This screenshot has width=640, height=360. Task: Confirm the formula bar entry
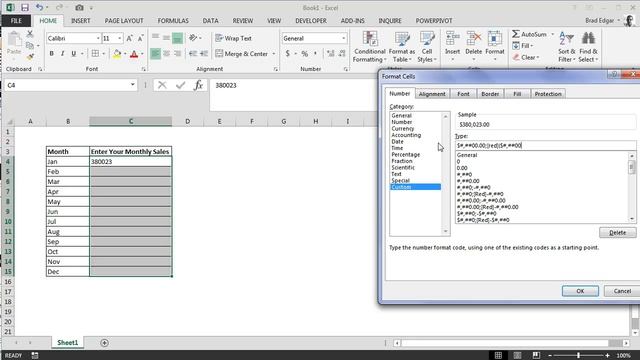point(180,85)
